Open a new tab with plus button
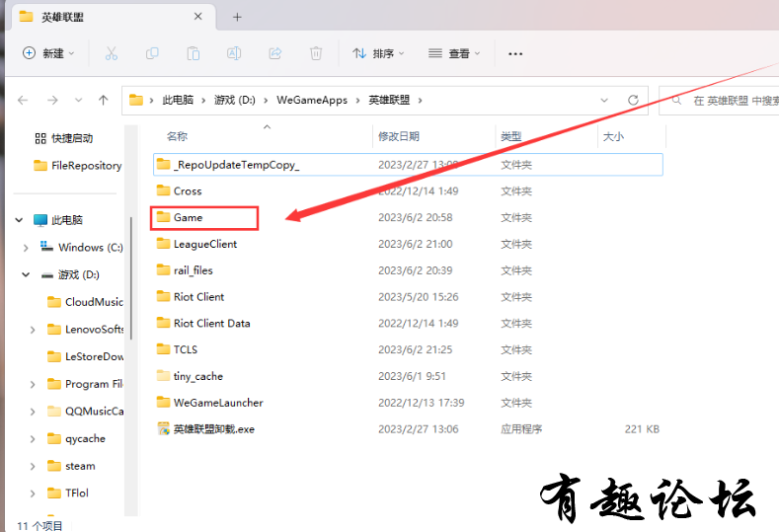Screen dimensions: 779x532 tap(237, 18)
